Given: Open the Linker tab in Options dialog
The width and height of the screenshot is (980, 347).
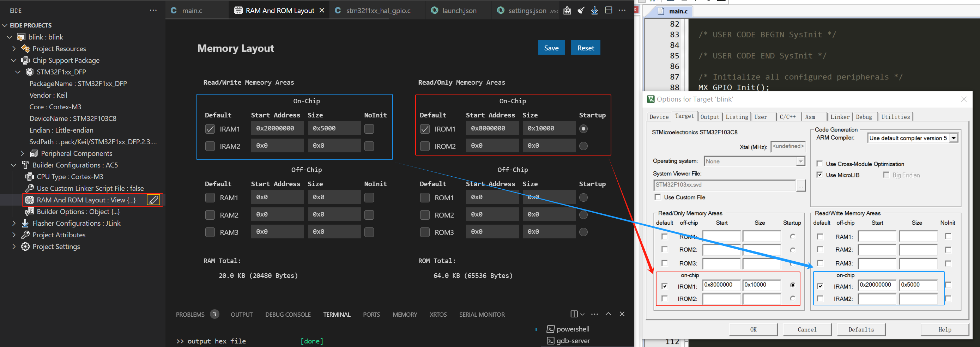Looking at the screenshot, I should 840,117.
